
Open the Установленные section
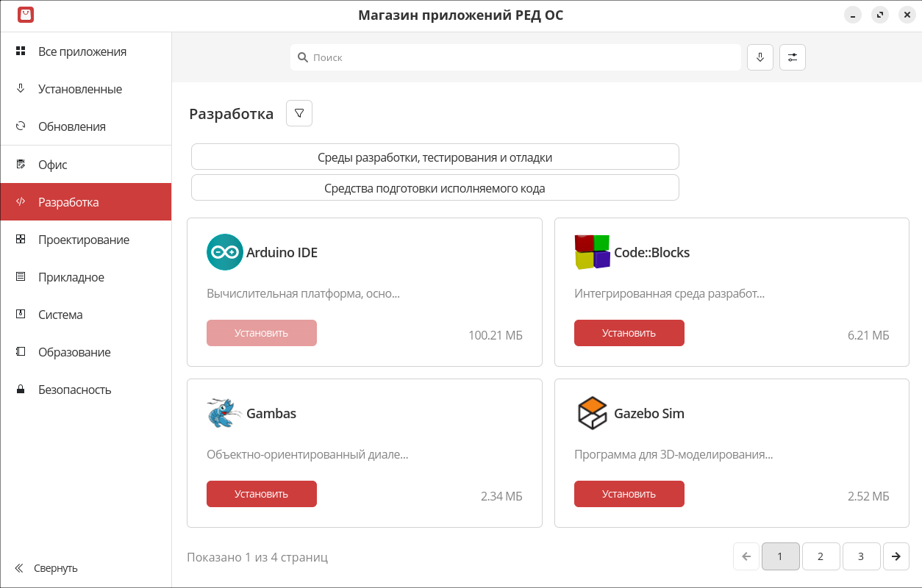point(79,89)
